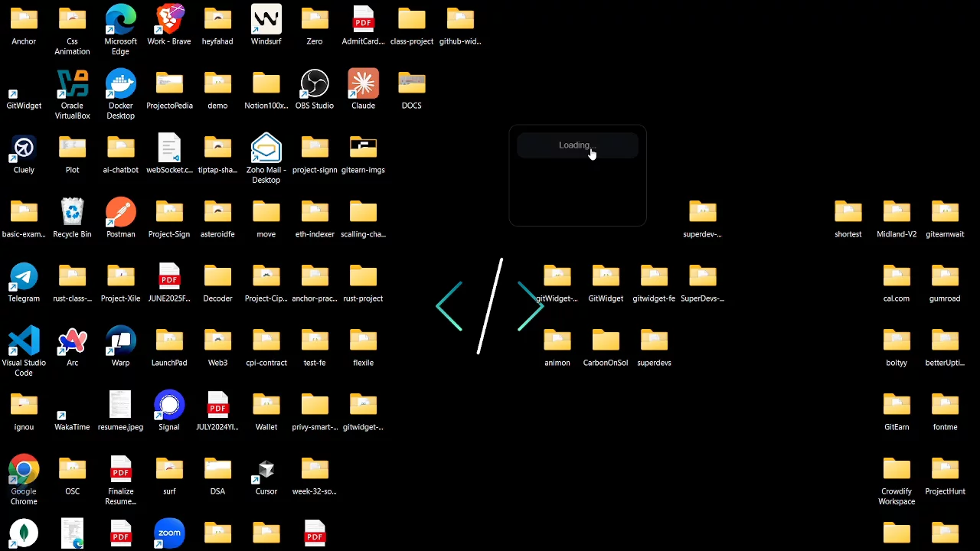The height and width of the screenshot is (551, 980).
Task: Select the eth-indexer folder
Action: 315,213
